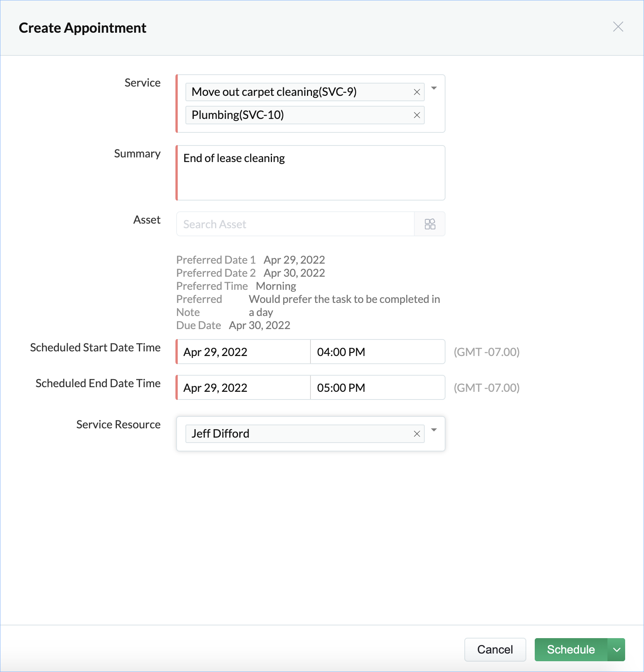Cancel the appointment creation
The width and height of the screenshot is (644, 672).
click(x=495, y=650)
